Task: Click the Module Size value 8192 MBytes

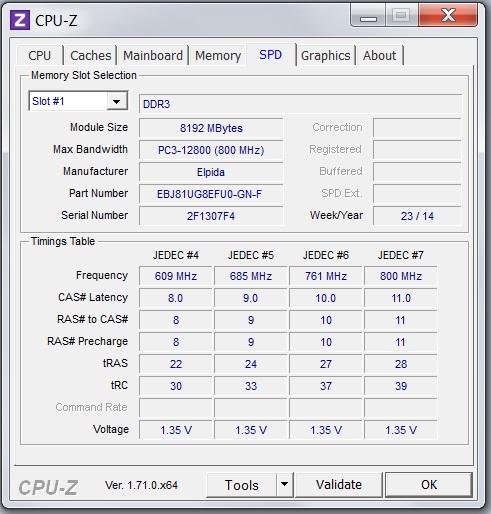Action: (x=211, y=128)
